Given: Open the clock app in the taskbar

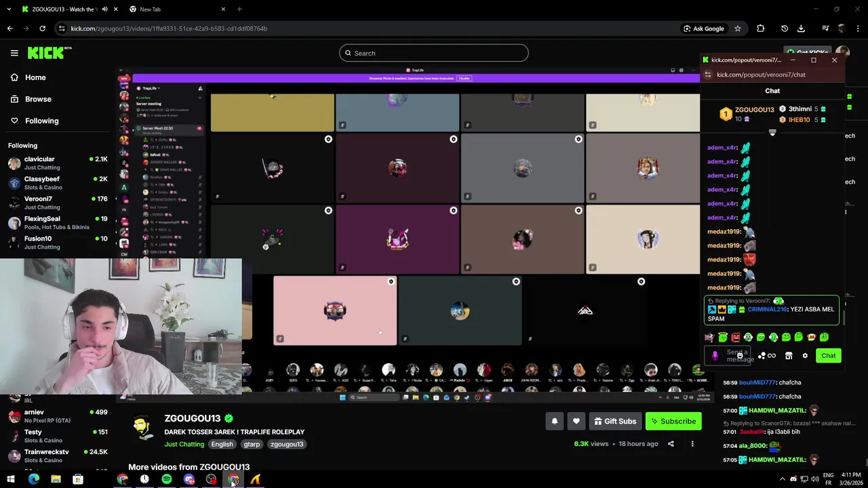Looking at the screenshot, I should (x=144, y=479).
